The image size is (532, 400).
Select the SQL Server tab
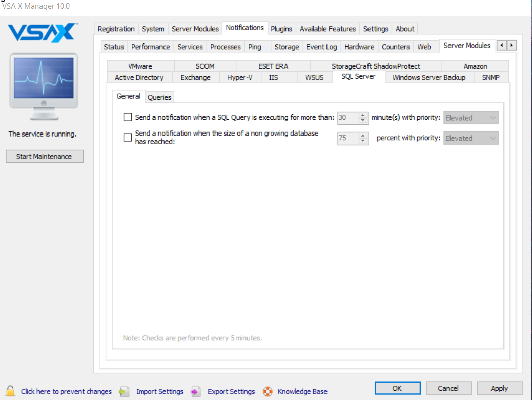tap(358, 76)
